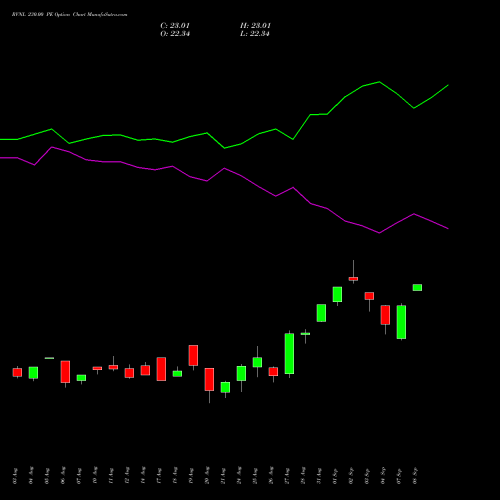
Task: Select the high value H: 23.01
Action: tap(255, 26)
